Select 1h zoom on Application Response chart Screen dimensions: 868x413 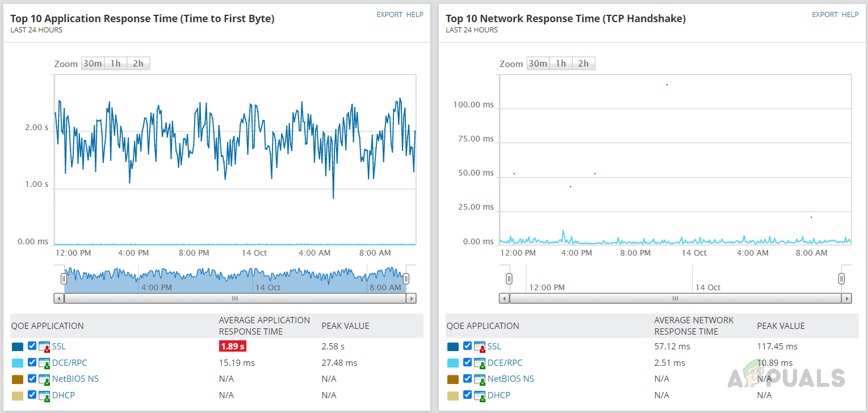pos(115,64)
